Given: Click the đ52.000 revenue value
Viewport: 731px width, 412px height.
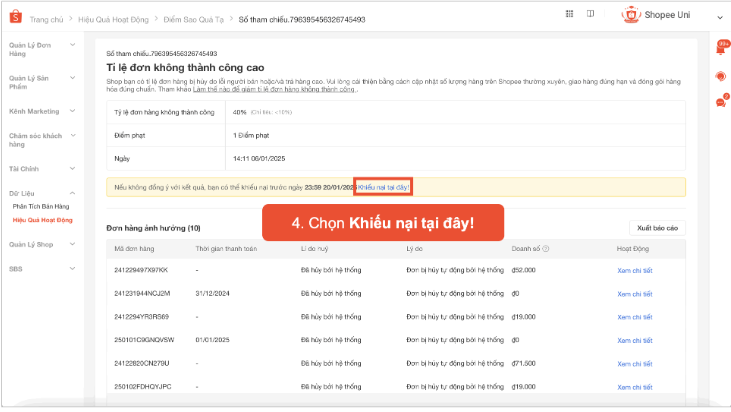Looking at the screenshot, I should click(x=523, y=270).
